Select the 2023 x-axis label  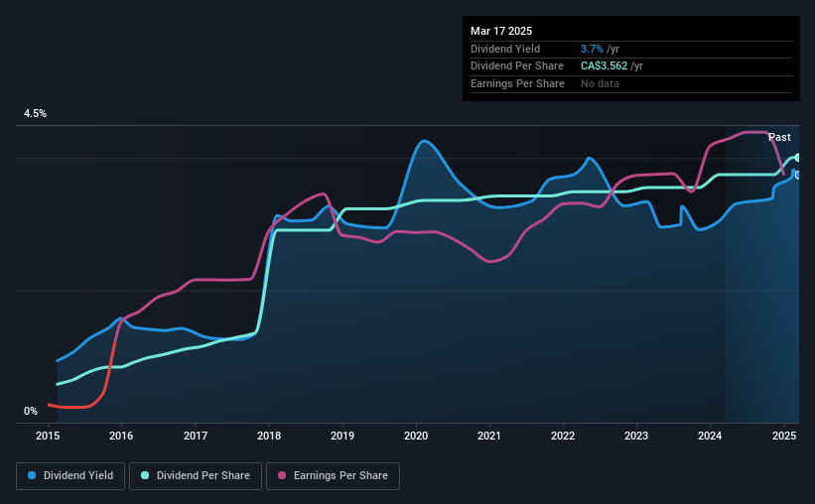(x=636, y=436)
